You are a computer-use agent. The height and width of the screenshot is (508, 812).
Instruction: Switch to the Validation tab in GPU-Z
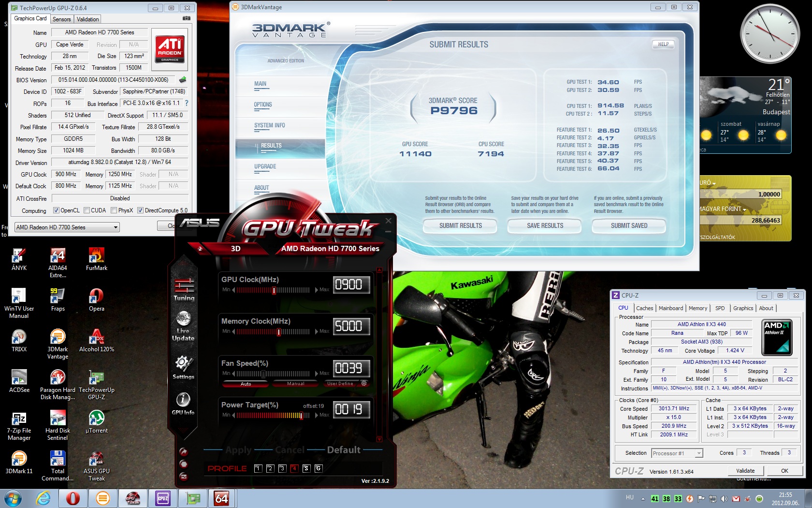point(87,19)
